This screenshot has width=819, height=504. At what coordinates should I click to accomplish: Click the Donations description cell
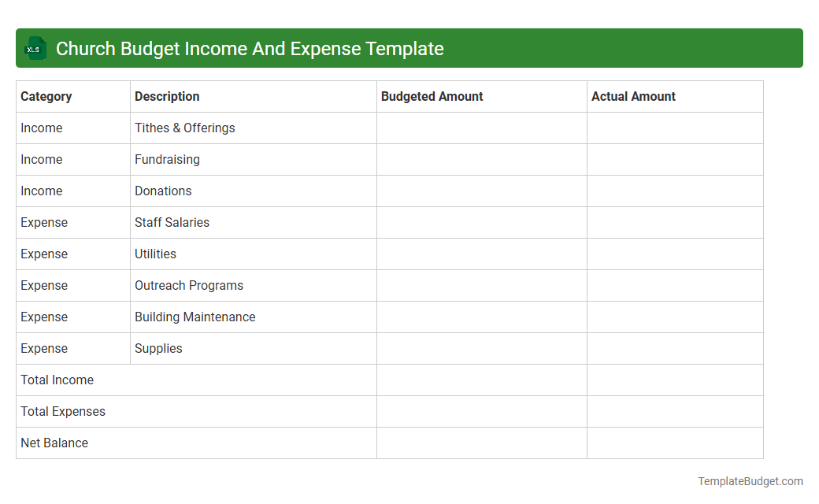coord(163,191)
